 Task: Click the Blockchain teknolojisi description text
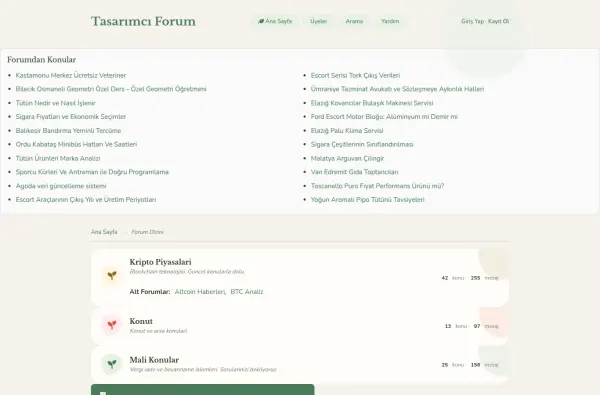(x=187, y=272)
